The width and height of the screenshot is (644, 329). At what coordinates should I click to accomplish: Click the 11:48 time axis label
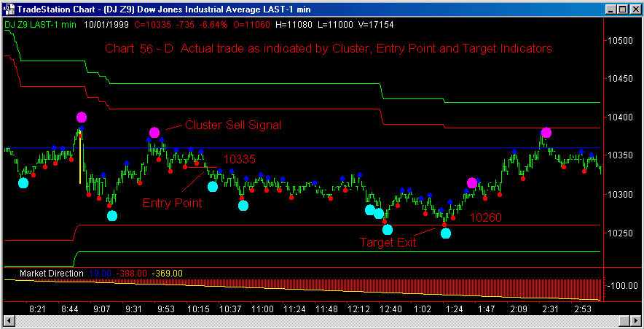click(326, 309)
